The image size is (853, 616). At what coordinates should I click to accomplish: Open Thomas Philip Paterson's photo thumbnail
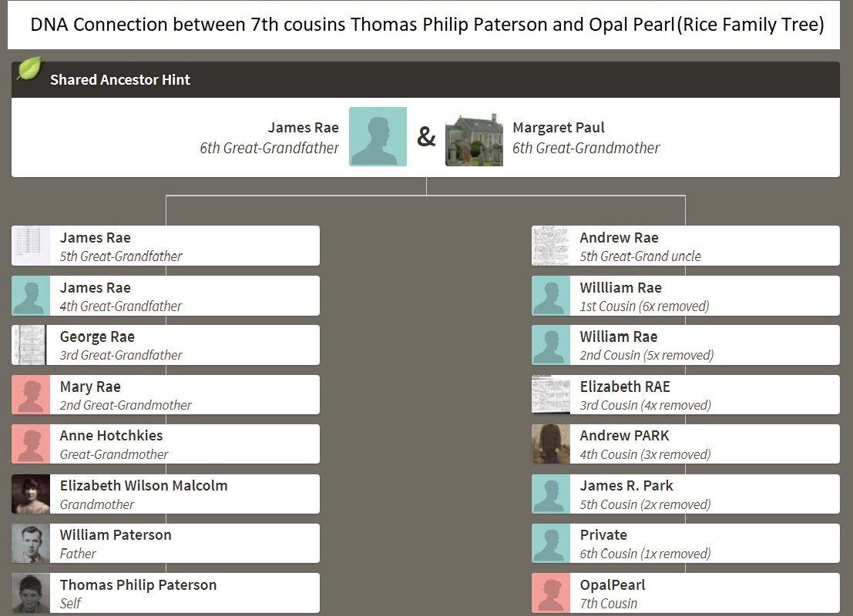tap(31, 593)
